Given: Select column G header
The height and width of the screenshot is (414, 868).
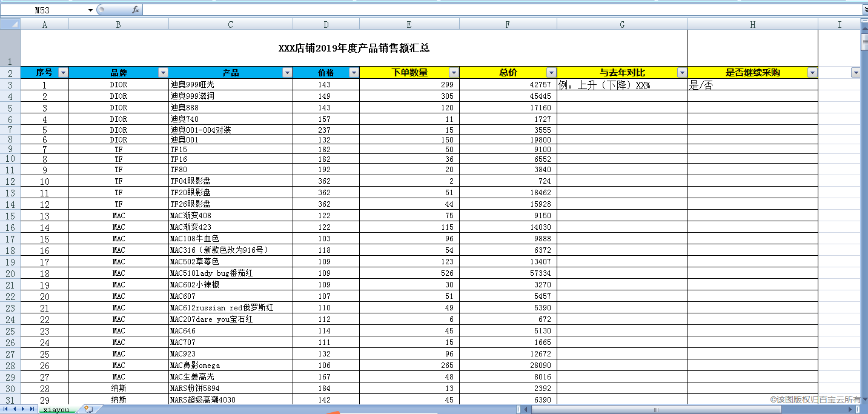Looking at the screenshot, I should click(623, 24).
